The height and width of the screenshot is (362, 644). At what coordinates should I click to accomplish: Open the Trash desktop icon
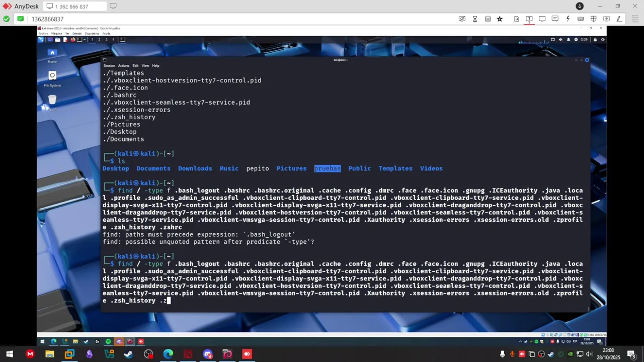point(52,103)
